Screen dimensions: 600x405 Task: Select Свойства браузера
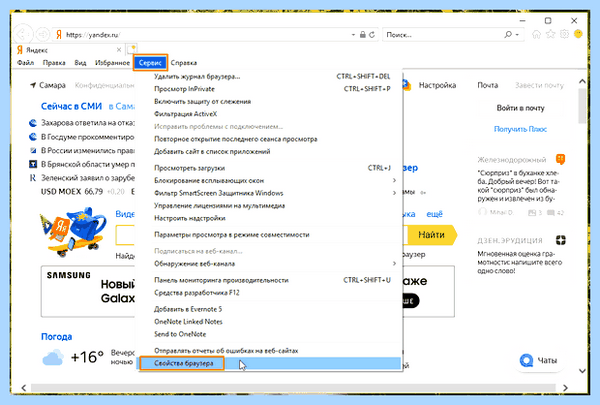click(x=270, y=363)
